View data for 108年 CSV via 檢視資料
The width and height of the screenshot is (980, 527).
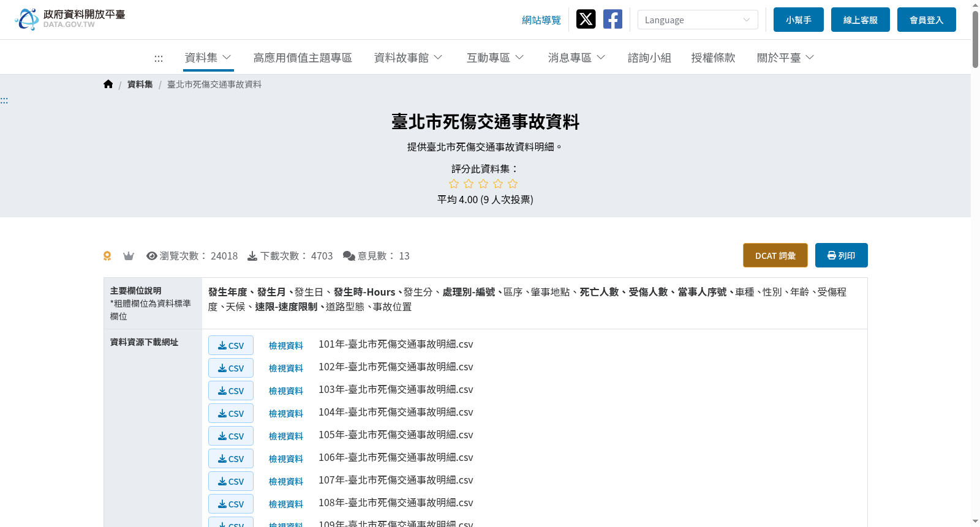coord(286,504)
